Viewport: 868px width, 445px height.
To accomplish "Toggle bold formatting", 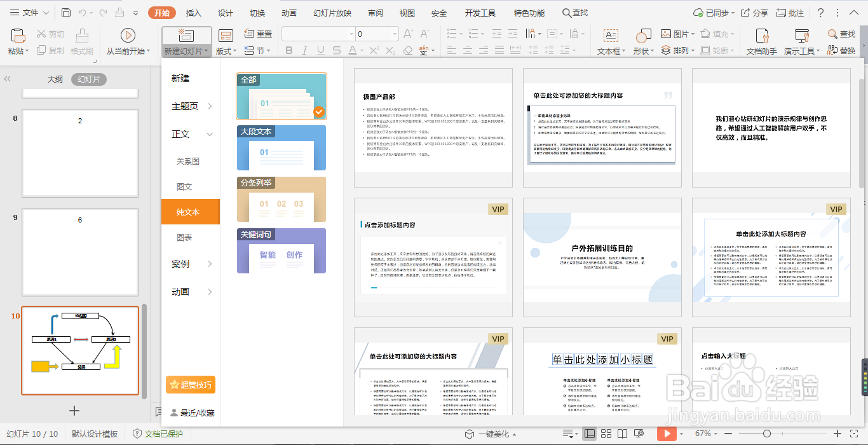I will pyautogui.click(x=290, y=50).
